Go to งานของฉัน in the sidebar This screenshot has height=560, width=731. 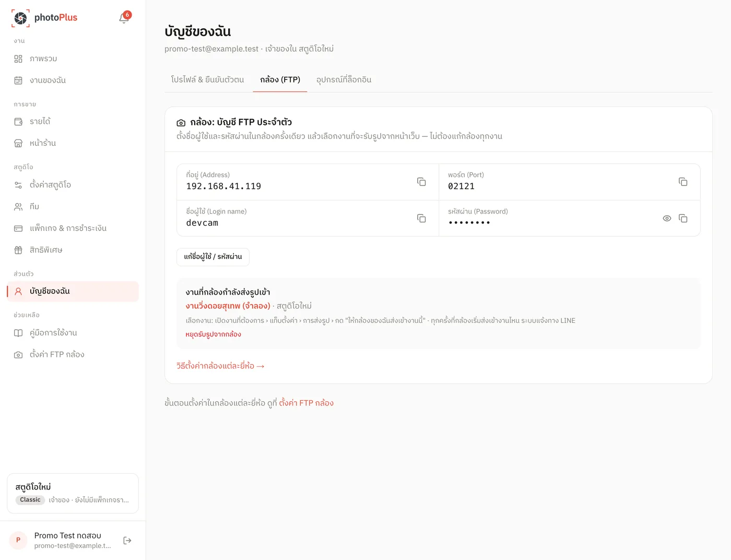(73, 80)
